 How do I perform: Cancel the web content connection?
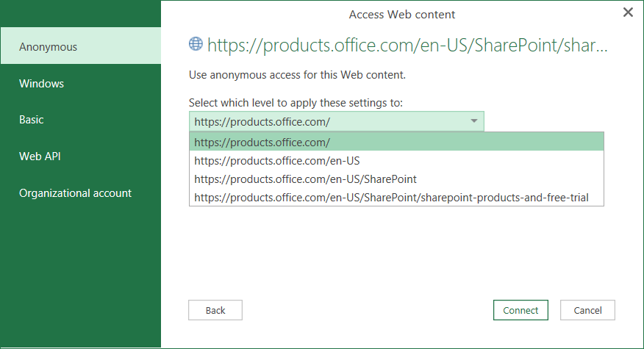(587, 310)
